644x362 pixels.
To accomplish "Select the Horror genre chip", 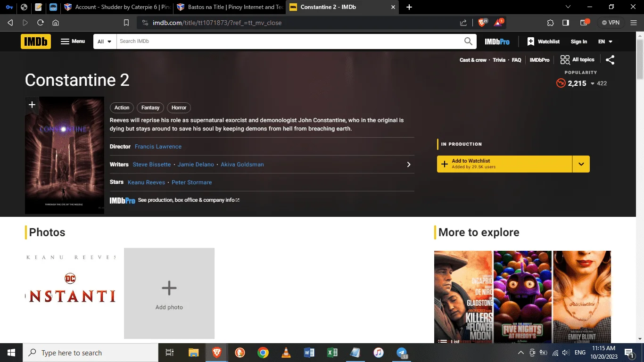I will 179,107.
